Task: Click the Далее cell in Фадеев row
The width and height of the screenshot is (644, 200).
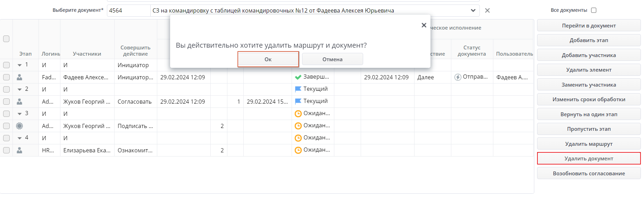Action: tap(433, 77)
